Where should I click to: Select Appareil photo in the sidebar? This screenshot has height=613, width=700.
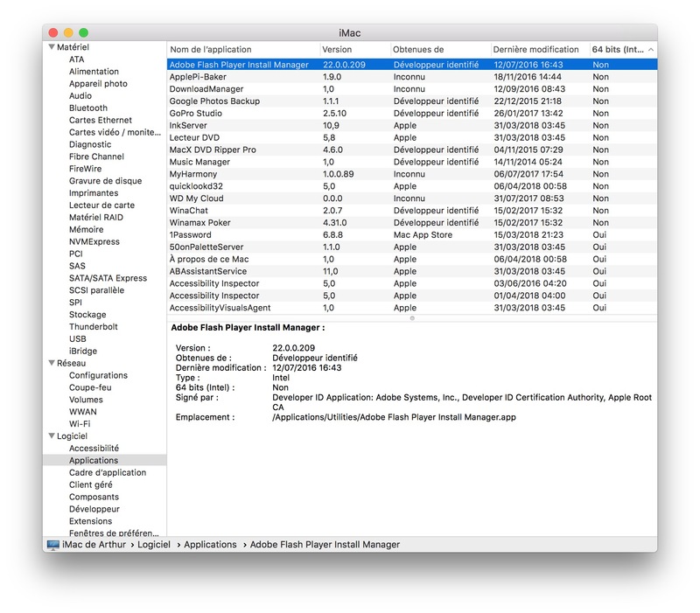(x=98, y=83)
